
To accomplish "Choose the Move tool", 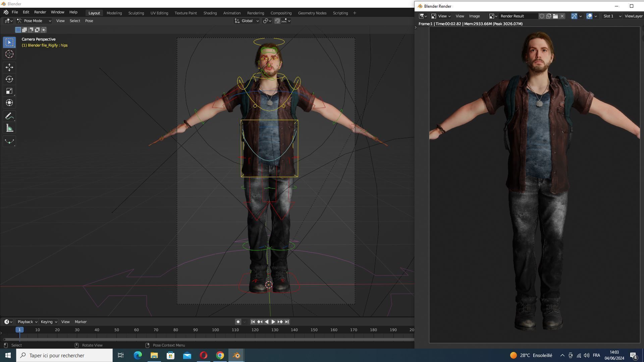I will pyautogui.click(x=9, y=67).
